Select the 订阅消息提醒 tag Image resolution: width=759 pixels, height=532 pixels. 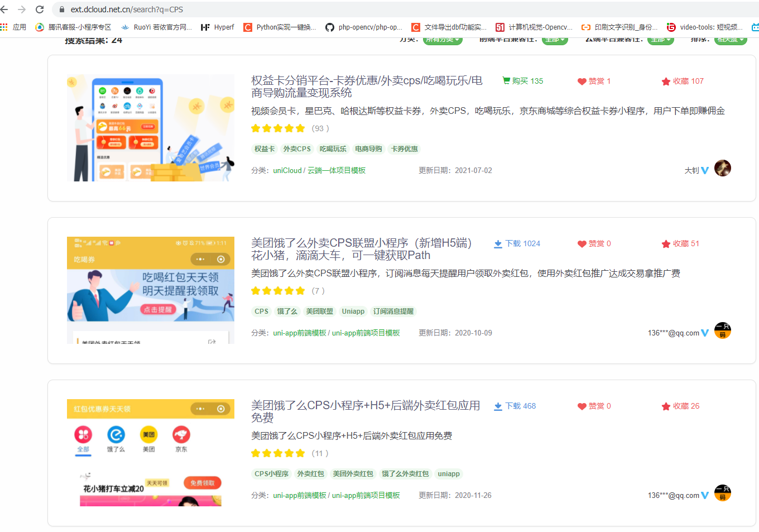coord(393,311)
